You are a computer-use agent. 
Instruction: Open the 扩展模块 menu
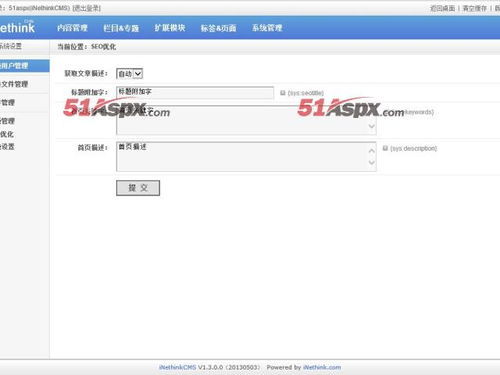tap(170, 28)
